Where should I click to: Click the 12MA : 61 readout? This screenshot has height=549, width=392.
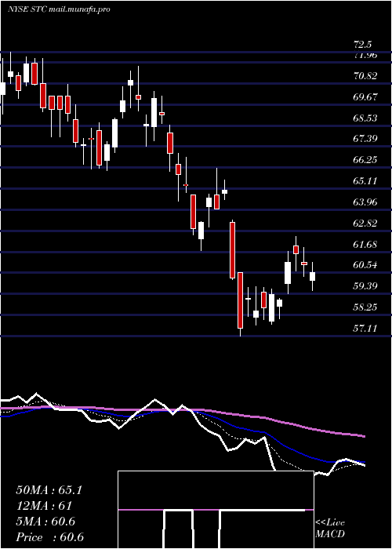click(x=44, y=506)
